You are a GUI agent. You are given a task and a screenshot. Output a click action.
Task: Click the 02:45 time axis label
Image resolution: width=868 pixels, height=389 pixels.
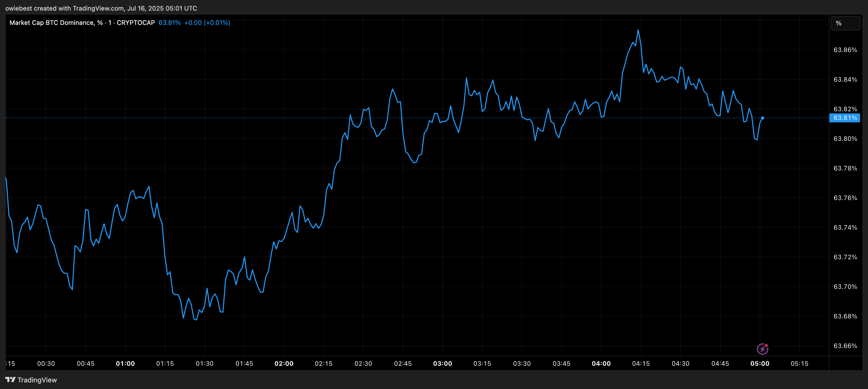(x=403, y=363)
